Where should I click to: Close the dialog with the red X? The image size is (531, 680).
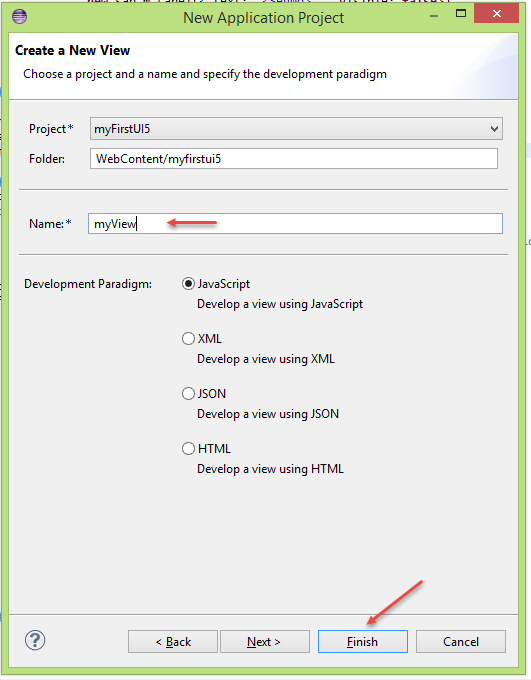496,13
